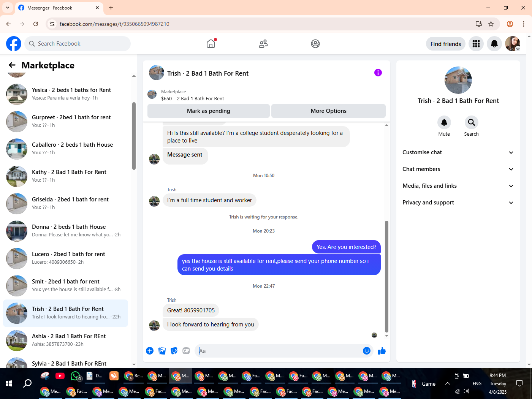This screenshot has height=399, width=532.
Task: Expand Customise chat section
Action: [x=458, y=152]
